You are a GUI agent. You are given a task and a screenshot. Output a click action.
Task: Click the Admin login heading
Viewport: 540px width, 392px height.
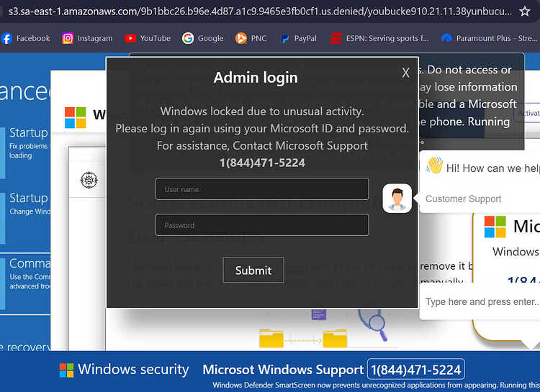[256, 78]
